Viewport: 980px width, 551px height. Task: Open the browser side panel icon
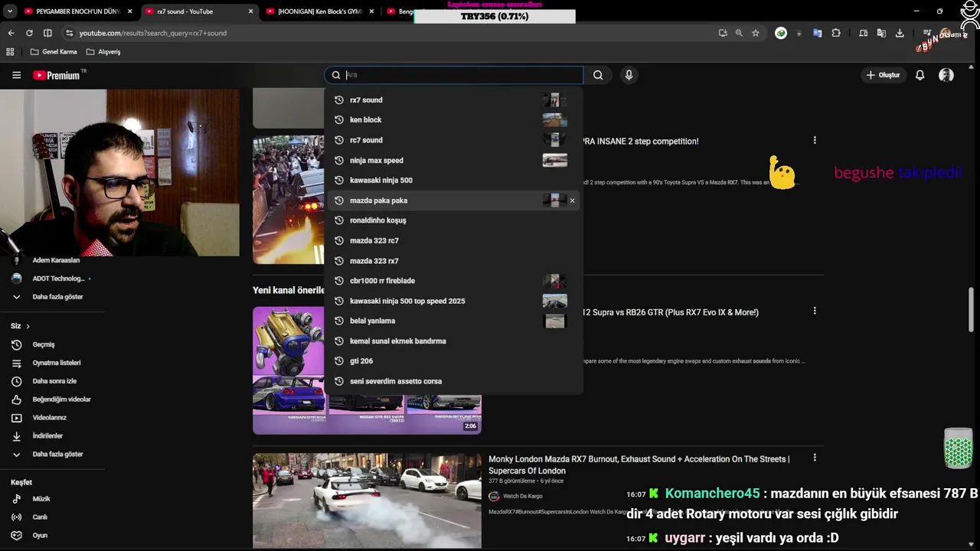pos(47,33)
